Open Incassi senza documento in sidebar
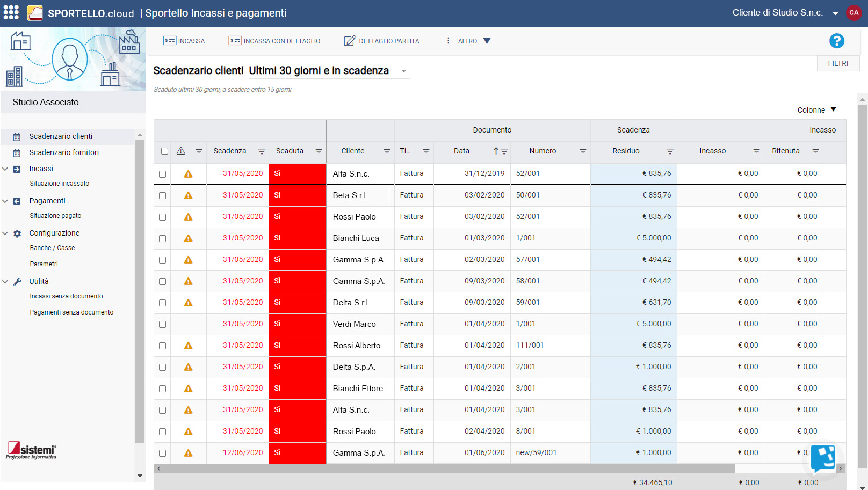This screenshot has width=868, height=490. pyautogui.click(x=66, y=296)
